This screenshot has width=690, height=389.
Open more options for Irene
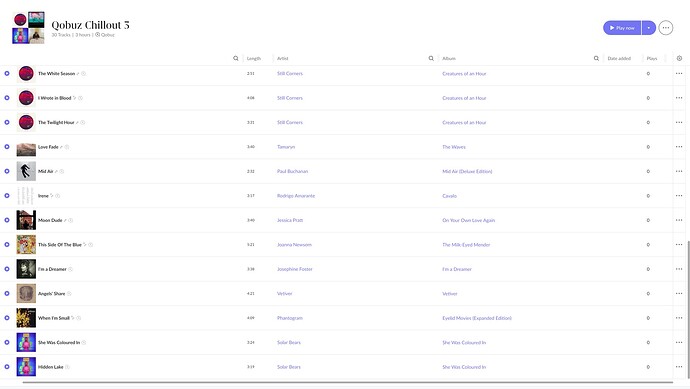(679, 195)
